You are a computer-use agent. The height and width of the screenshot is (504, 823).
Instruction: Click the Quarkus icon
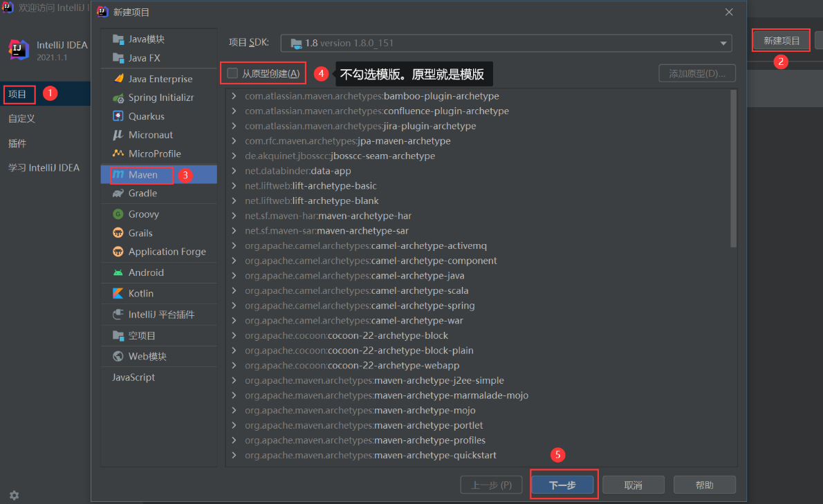coord(118,116)
